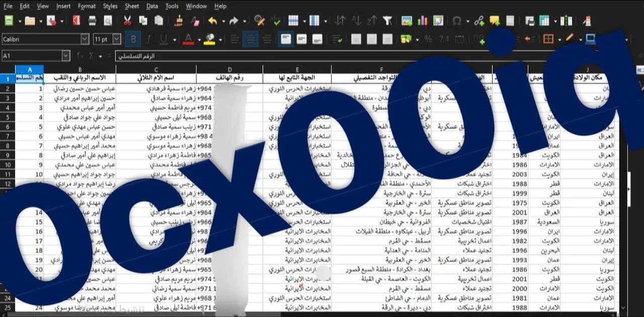Open the Format menu

[x=87, y=6]
